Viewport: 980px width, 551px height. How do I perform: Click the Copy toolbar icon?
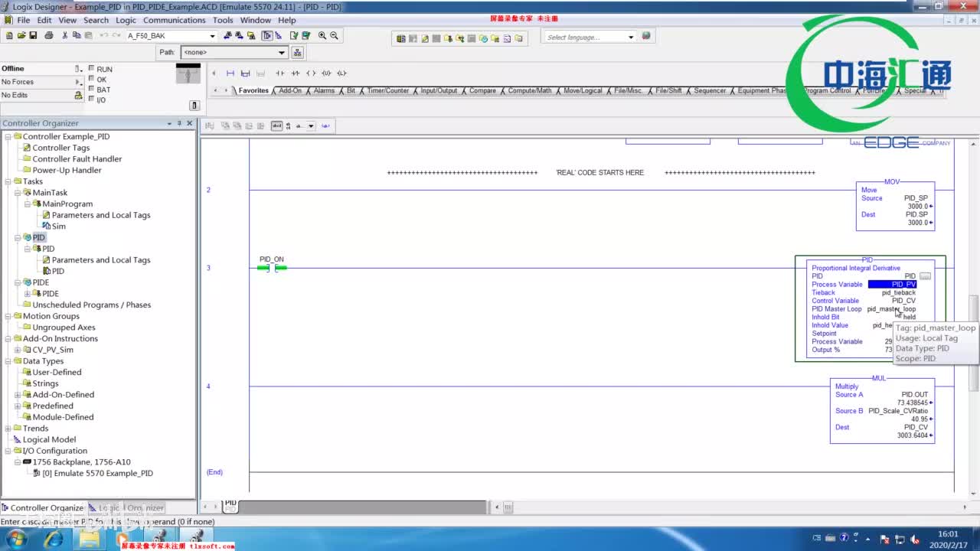tap(76, 35)
